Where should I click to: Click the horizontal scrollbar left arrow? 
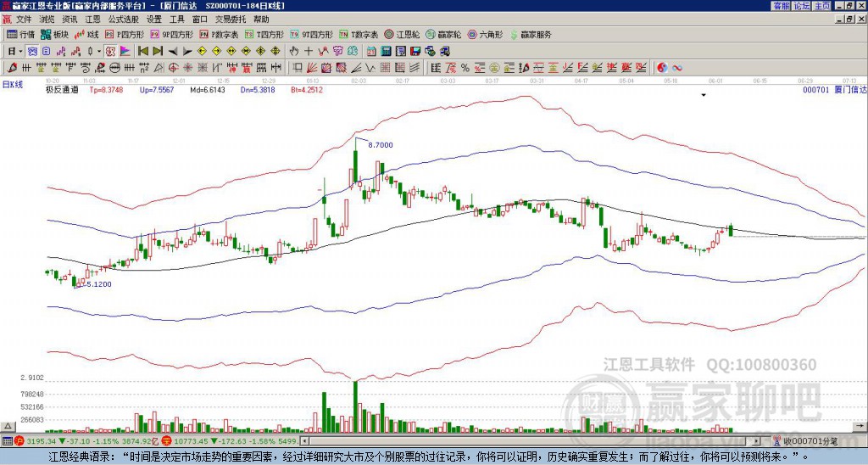click(x=304, y=441)
